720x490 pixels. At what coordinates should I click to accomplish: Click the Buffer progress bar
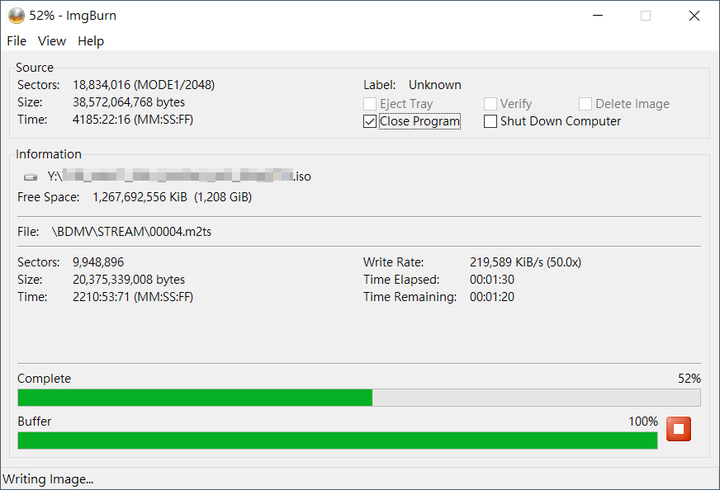click(338, 440)
